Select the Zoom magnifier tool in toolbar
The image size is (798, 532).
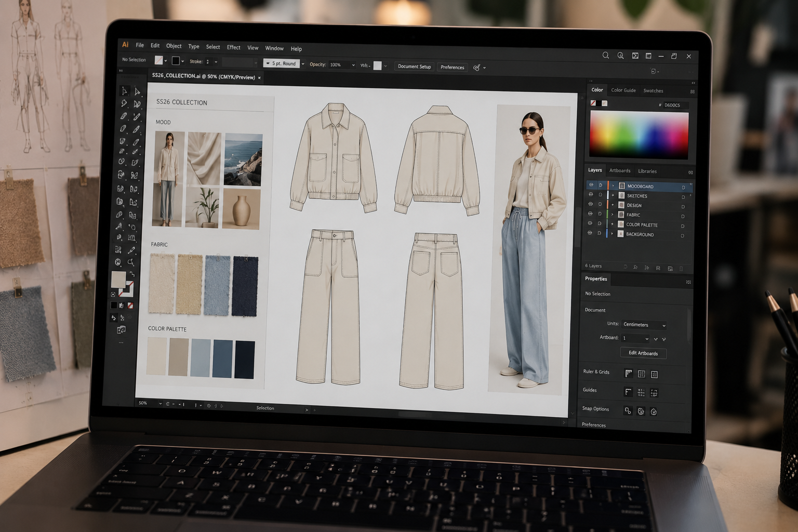coord(131,262)
